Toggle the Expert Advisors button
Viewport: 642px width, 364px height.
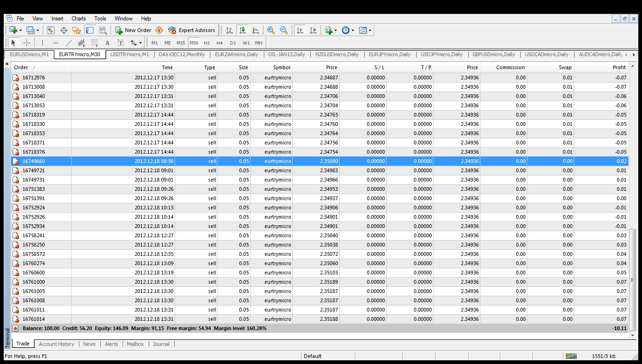point(192,30)
